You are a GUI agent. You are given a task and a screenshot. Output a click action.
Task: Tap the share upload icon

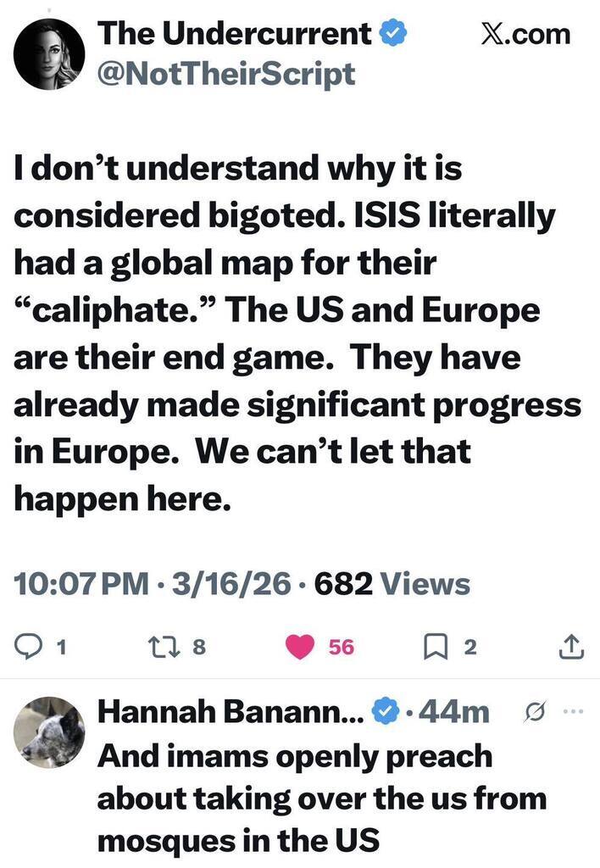571,648
